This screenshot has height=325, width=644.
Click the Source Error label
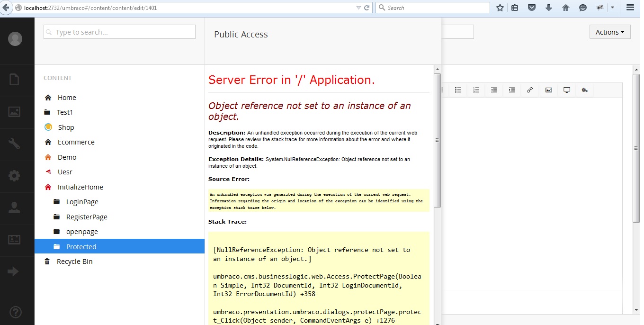coord(229,179)
